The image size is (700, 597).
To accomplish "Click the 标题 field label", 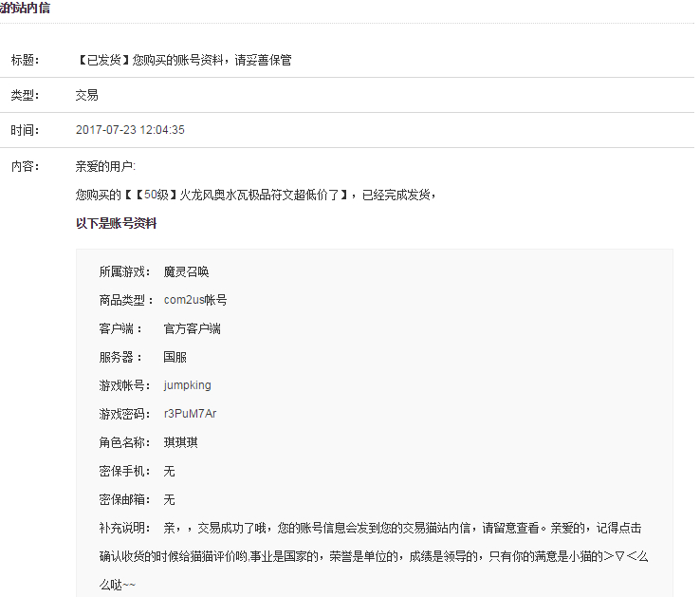I will click(26, 60).
